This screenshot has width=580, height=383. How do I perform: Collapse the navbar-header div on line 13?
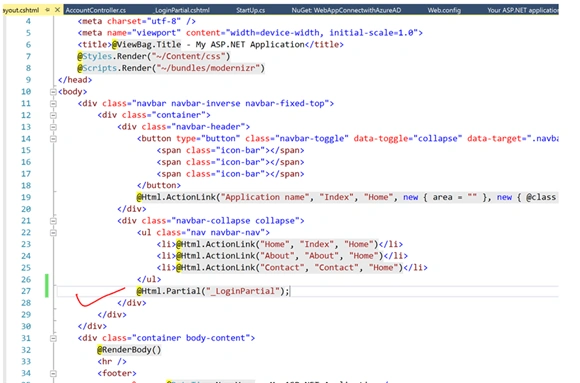[x=53, y=127]
